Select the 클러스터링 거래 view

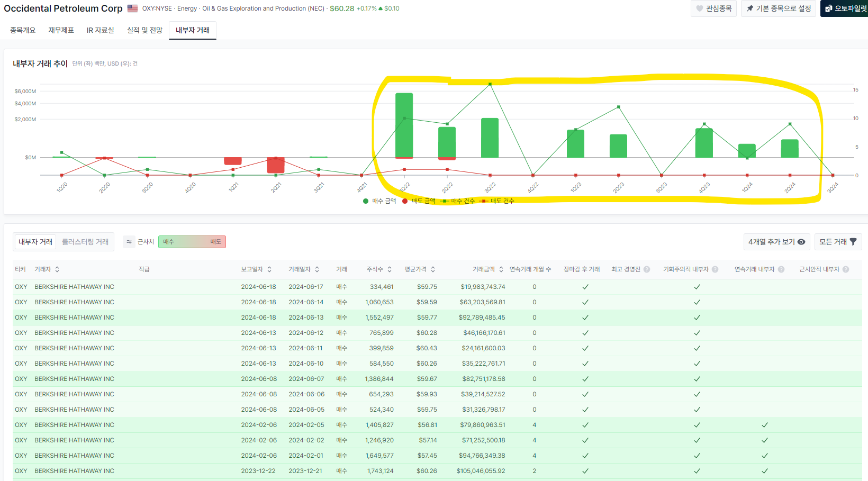coord(85,242)
